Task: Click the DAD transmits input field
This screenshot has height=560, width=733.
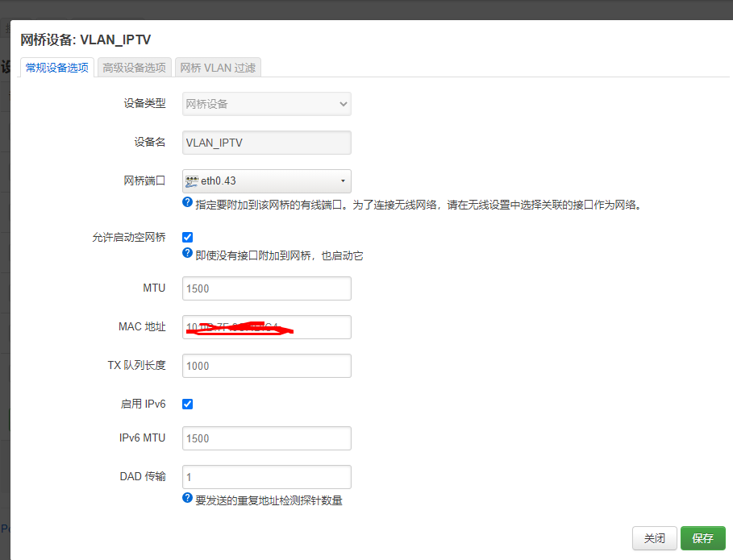Action: coord(266,477)
